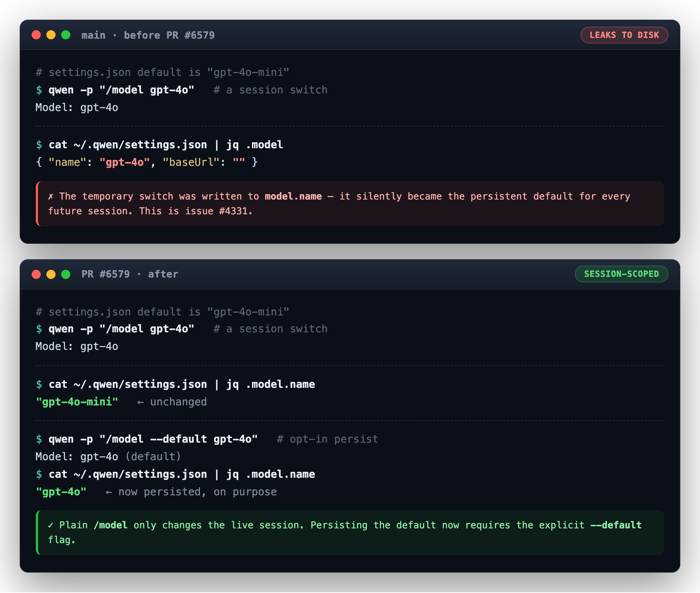Click the qwen -p "/model --default gpt-4o" command

pyautogui.click(x=153, y=439)
